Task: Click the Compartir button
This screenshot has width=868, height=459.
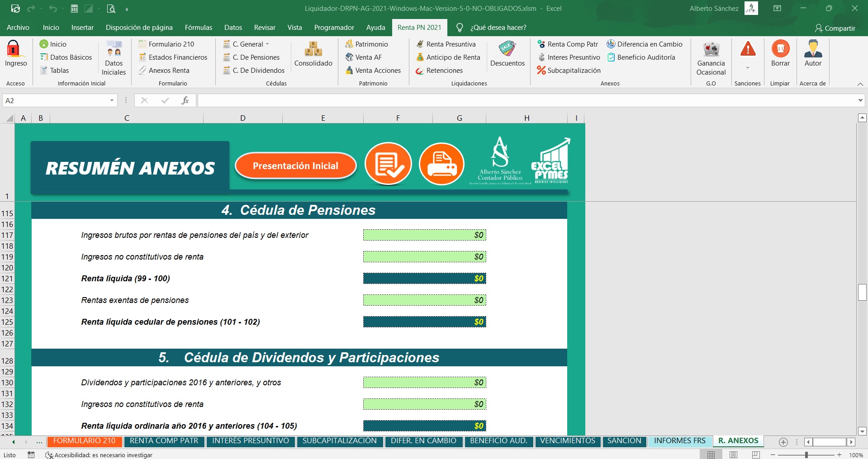Action: [835, 28]
